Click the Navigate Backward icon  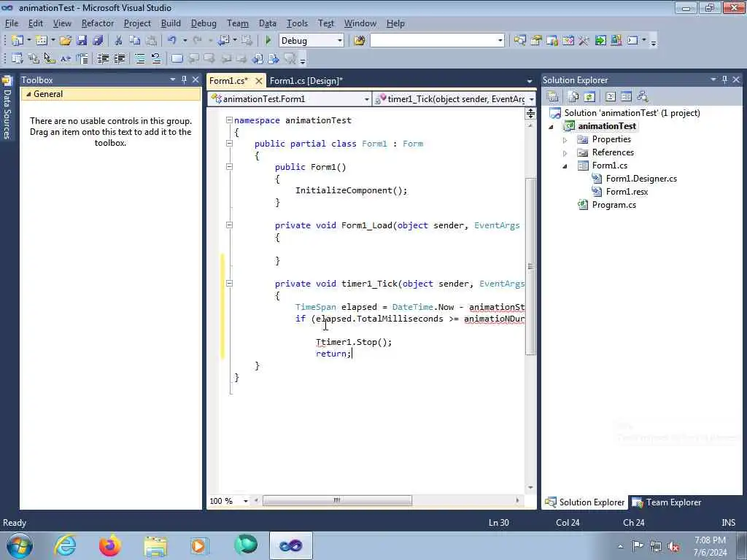click(x=223, y=41)
